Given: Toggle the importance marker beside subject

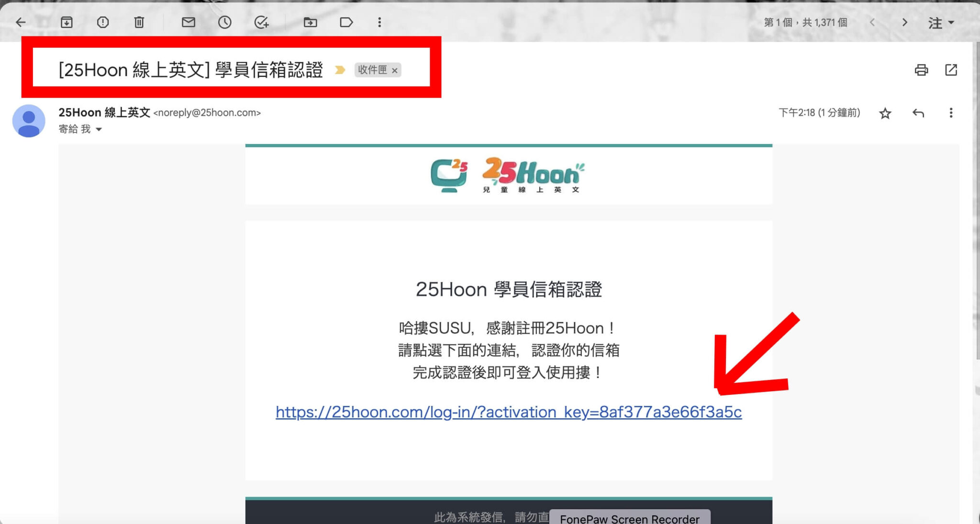Looking at the screenshot, I should point(340,70).
